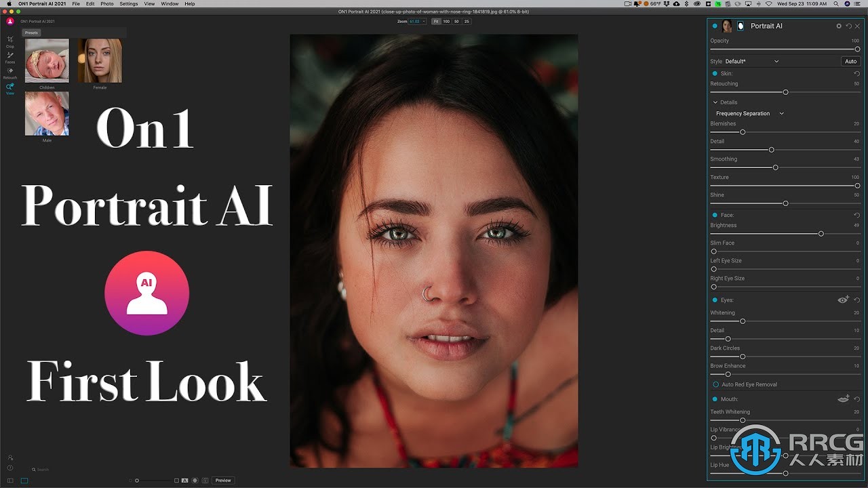Toggle the left panel layout icon
The height and width of the screenshot is (488, 868).
(10, 481)
